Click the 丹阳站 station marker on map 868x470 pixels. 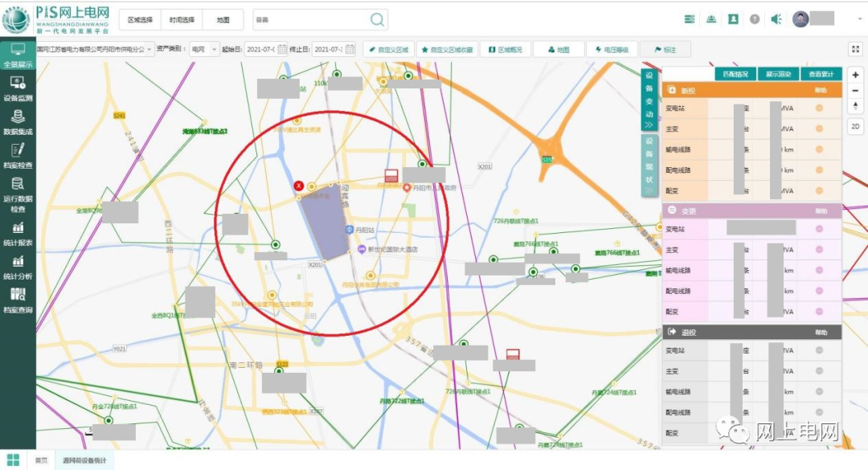(350, 229)
